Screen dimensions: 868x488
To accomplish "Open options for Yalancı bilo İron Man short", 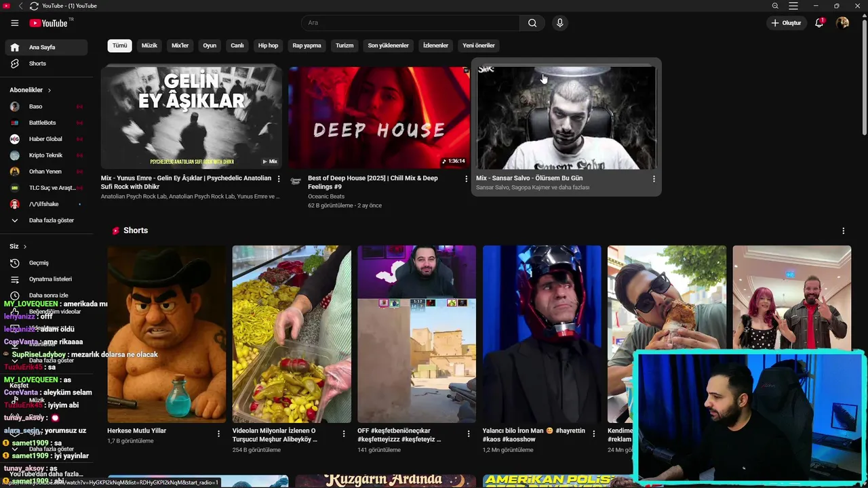I will (593, 434).
